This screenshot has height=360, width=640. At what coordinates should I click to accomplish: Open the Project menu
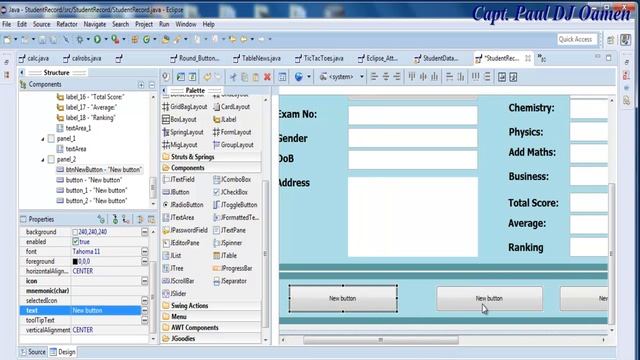tap(144, 24)
